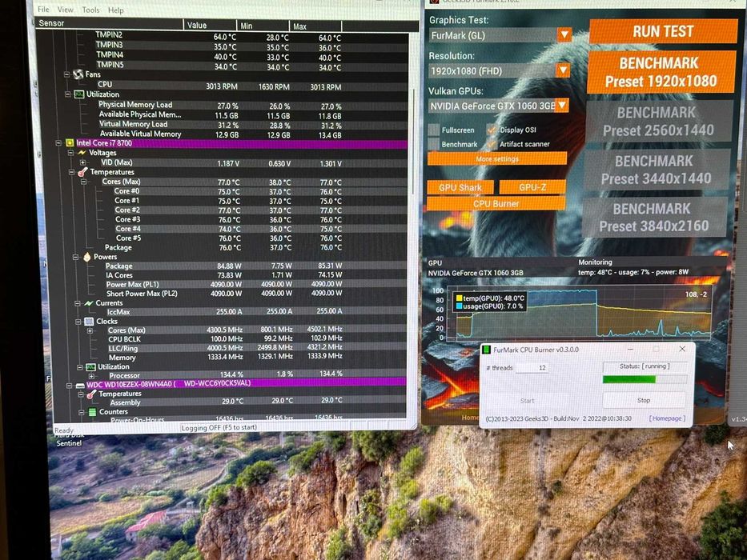Screen dimensions: 747x560
Task: Click the Clocks node icon
Action: click(x=89, y=322)
